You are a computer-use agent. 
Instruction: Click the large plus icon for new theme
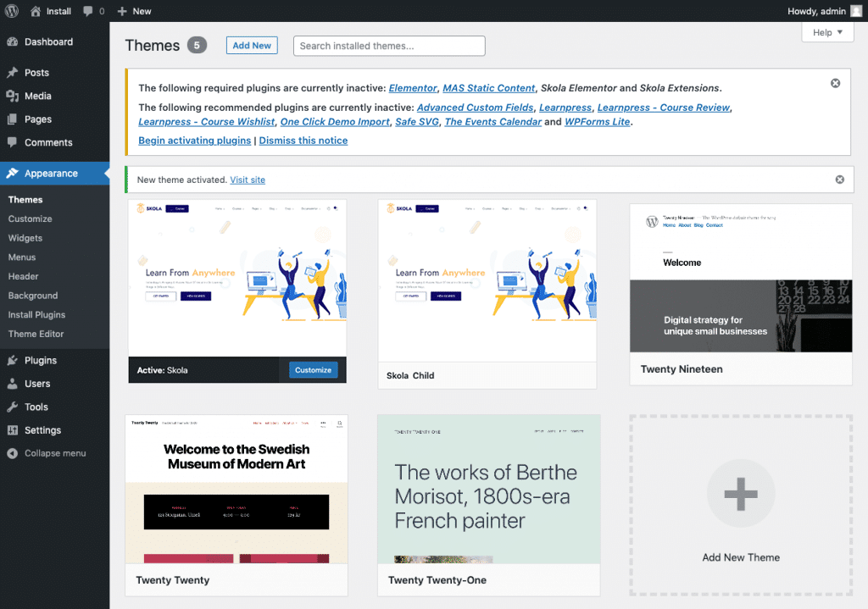741,494
